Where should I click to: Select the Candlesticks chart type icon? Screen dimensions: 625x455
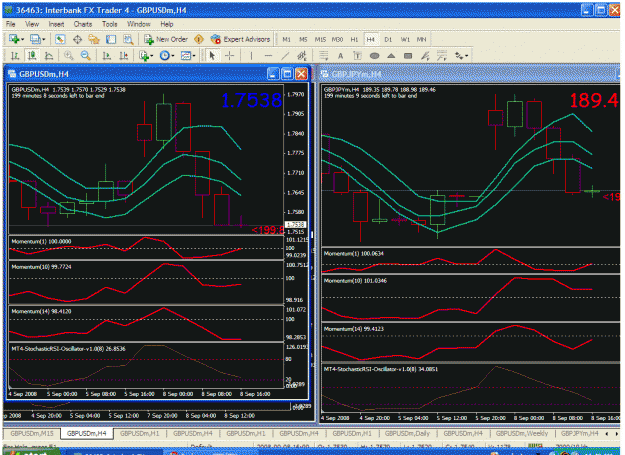coord(32,55)
